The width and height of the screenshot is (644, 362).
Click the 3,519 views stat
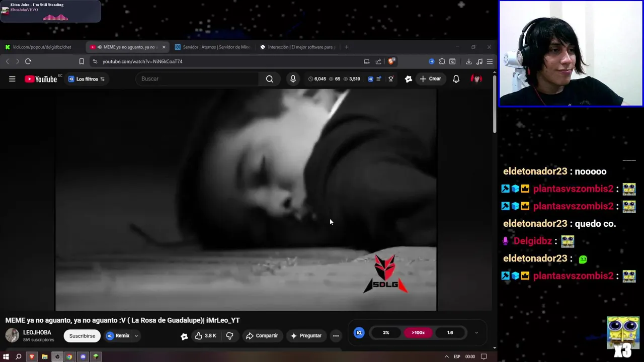pos(351,79)
